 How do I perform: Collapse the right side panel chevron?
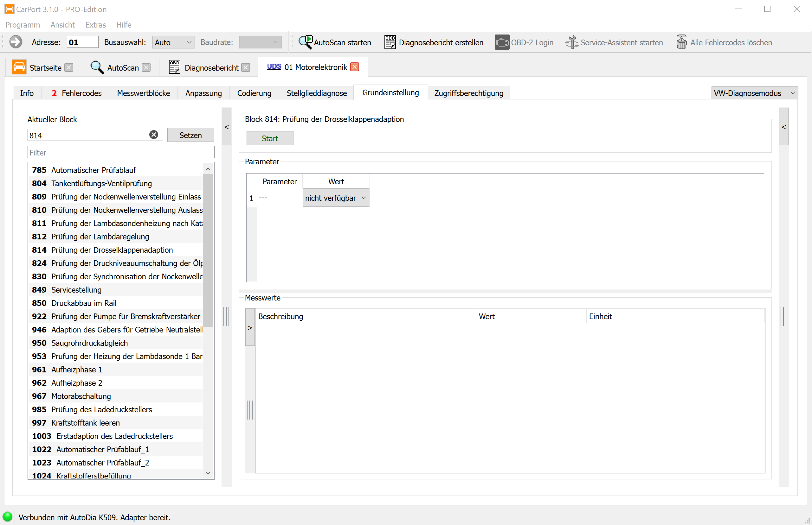[x=784, y=127]
